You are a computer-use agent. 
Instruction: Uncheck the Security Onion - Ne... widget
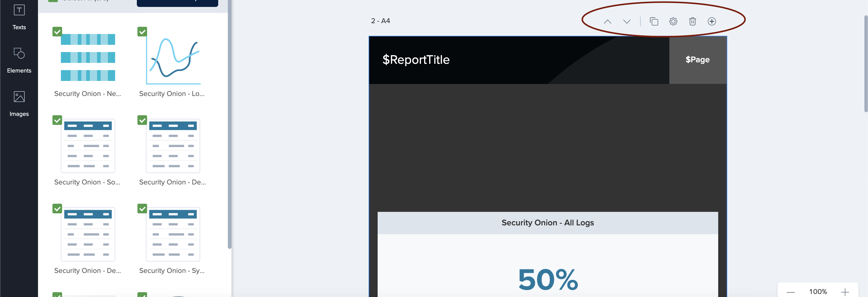coord(57,32)
